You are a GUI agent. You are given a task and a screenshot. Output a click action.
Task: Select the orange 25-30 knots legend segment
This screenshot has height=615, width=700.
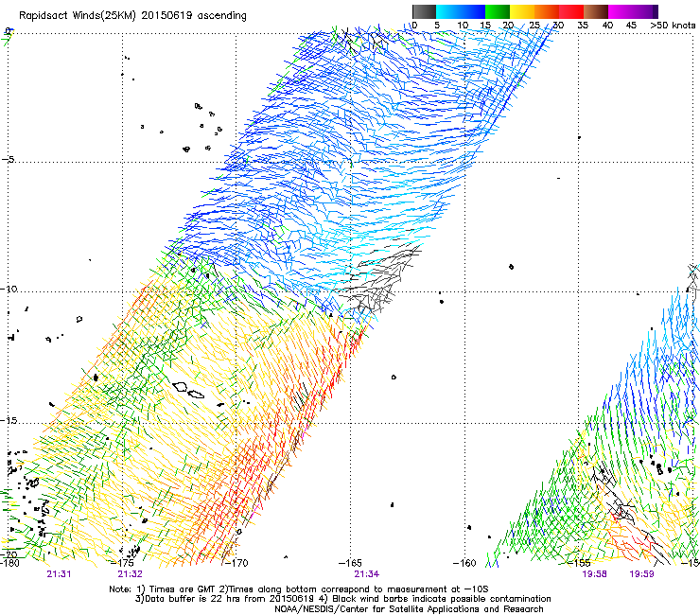(547, 11)
